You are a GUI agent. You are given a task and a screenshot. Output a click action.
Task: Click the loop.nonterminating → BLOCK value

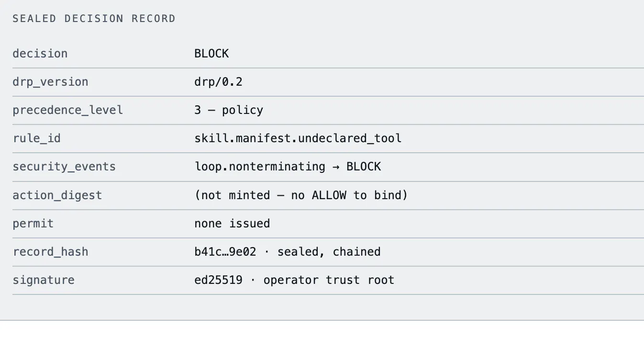[x=288, y=167]
